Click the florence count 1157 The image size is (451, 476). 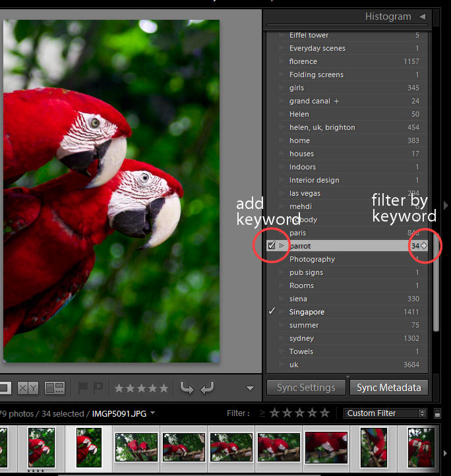coord(411,61)
